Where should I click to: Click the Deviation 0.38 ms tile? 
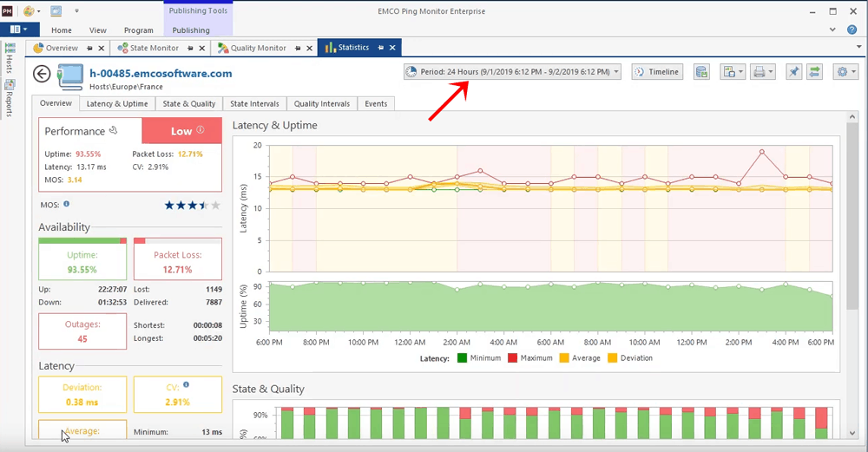tap(82, 395)
